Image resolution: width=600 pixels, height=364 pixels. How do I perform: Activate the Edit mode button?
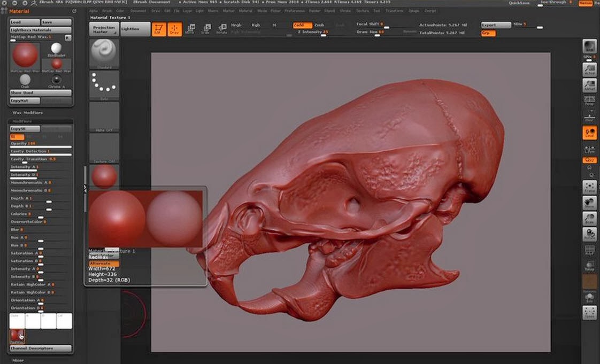[159, 29]
